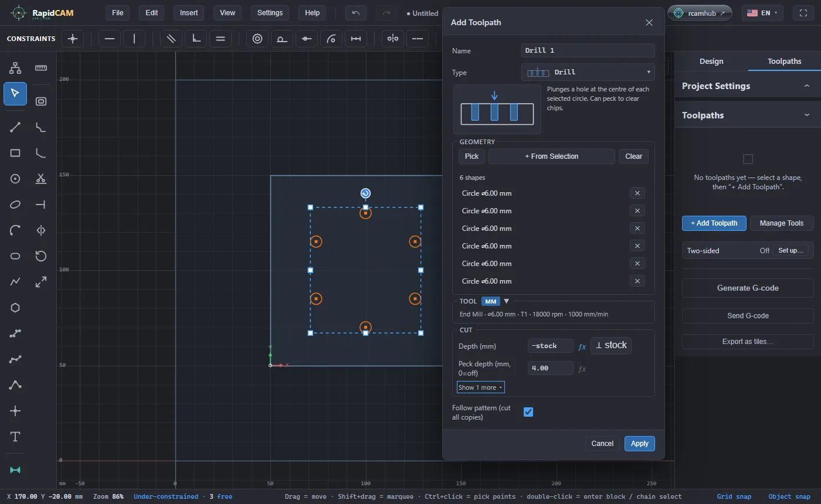
Task: Open the EN language dropdown
Action: coord(762,13)
